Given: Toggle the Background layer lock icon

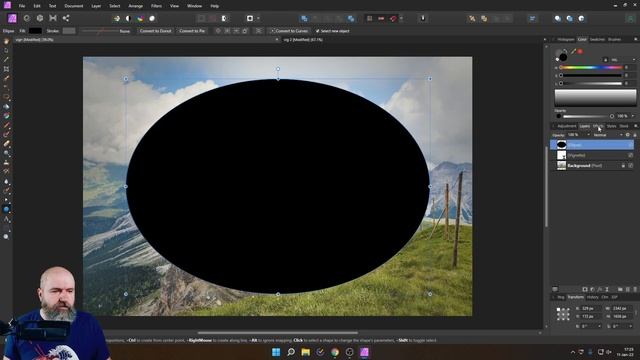Looking at the screenshot, I should pyautogui.click(x=623, y=165).
